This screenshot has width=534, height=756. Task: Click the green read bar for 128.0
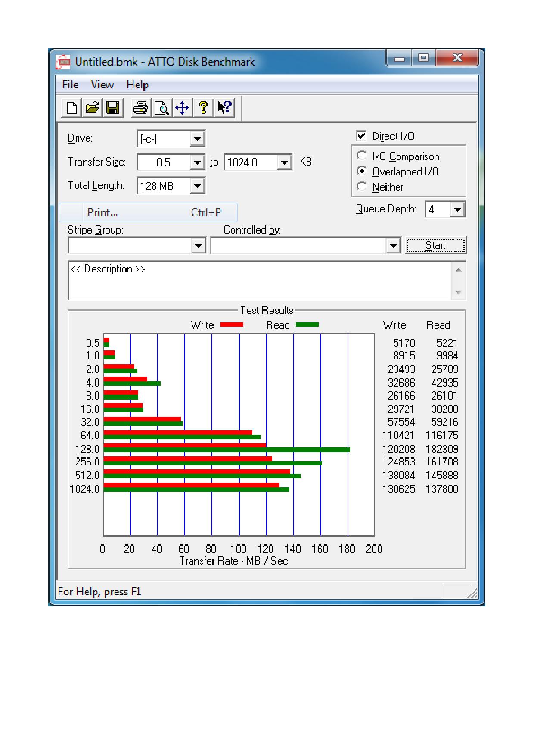click(x=227, y=450)
